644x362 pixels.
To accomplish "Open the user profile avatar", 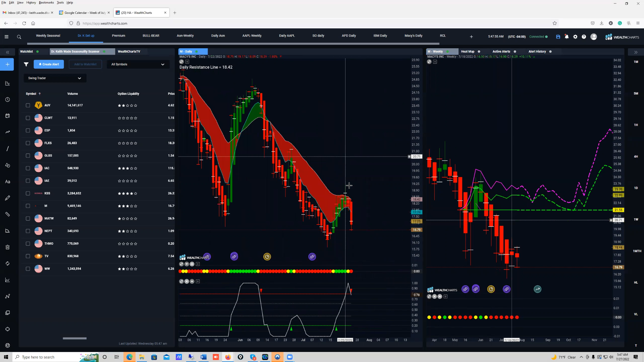I will [x=594, y=37].
